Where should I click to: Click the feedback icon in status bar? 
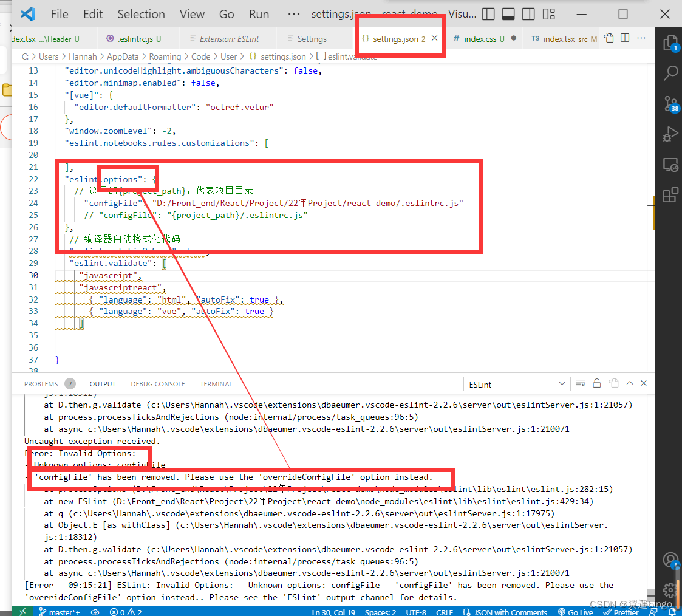coord(653,612)
